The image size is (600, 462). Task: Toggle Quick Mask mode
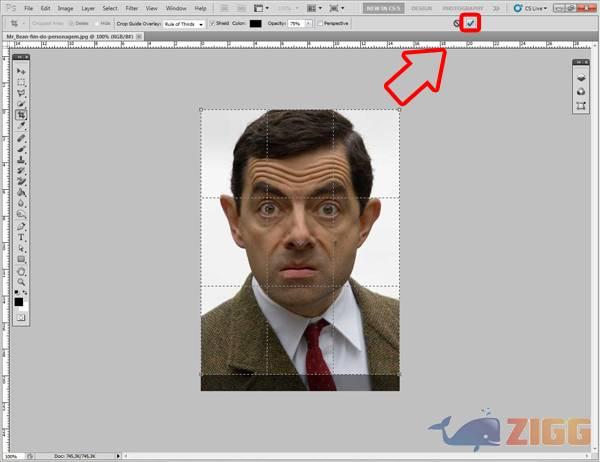pyautogui.click(x=21, y=318)
